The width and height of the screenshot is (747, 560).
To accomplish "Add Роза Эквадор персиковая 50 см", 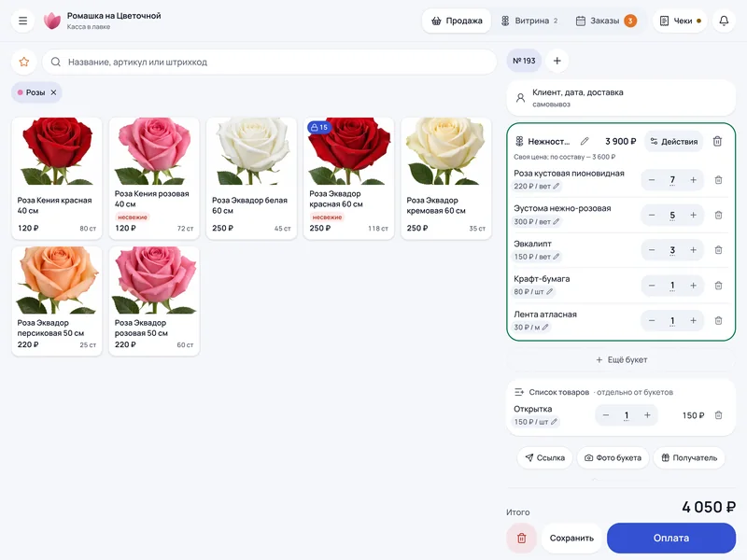I will (x=57, y=301).
